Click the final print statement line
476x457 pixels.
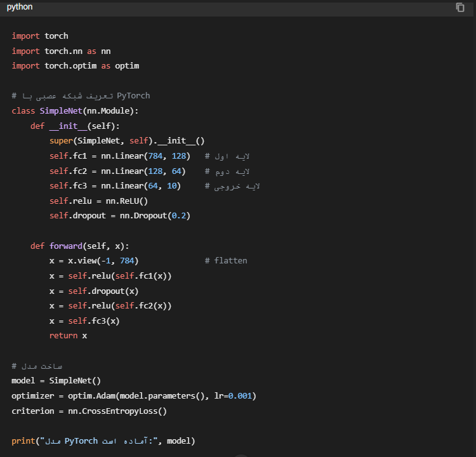pyautogui.click(x=103, y=441)
